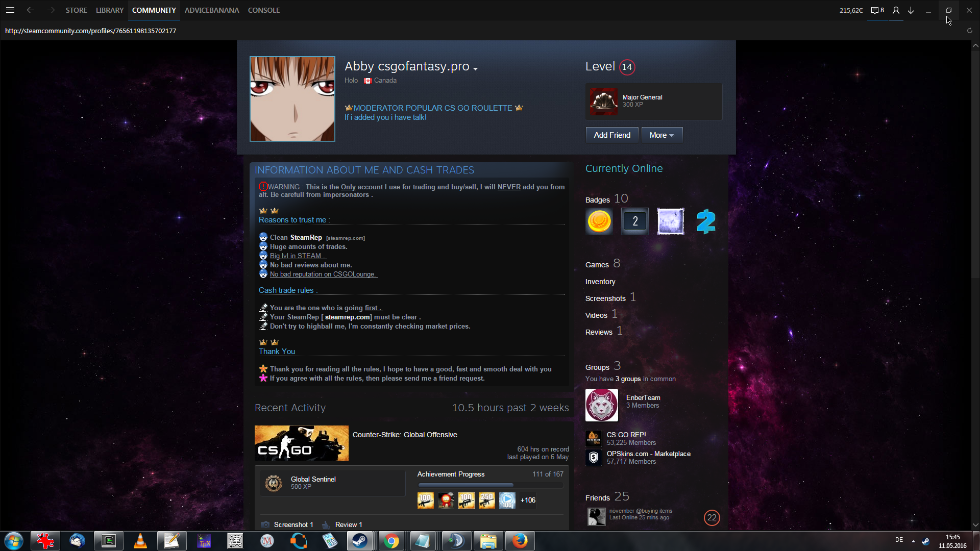Screen dimensions: 980x551
Task: Click the Major General badge icon
Action: [x=603, y=101]
